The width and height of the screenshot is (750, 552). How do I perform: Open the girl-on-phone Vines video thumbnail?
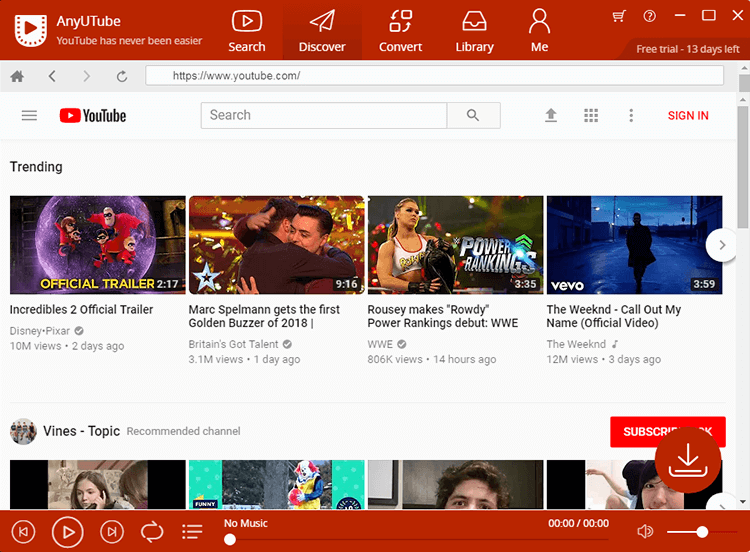coord(98,484)
